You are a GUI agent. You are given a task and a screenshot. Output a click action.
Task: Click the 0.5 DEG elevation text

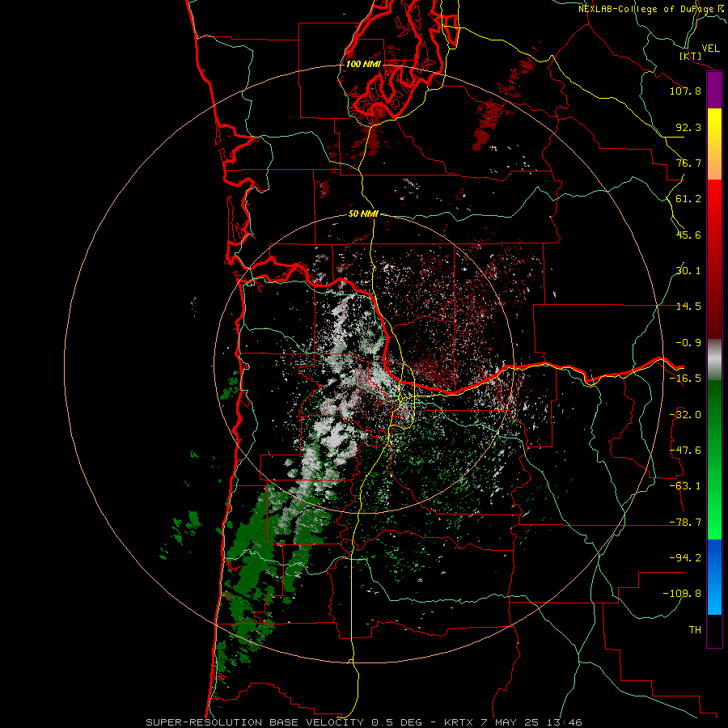pos(397,722)
